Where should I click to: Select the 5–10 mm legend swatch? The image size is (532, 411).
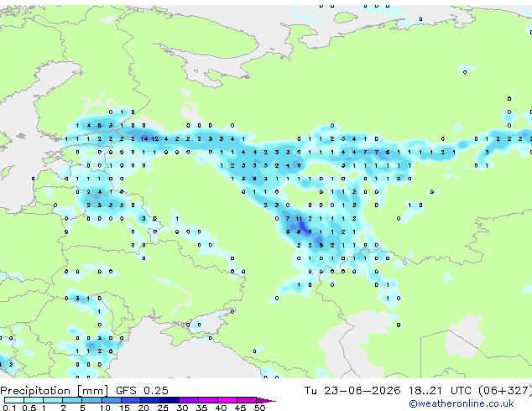click(x=91, y=400)
